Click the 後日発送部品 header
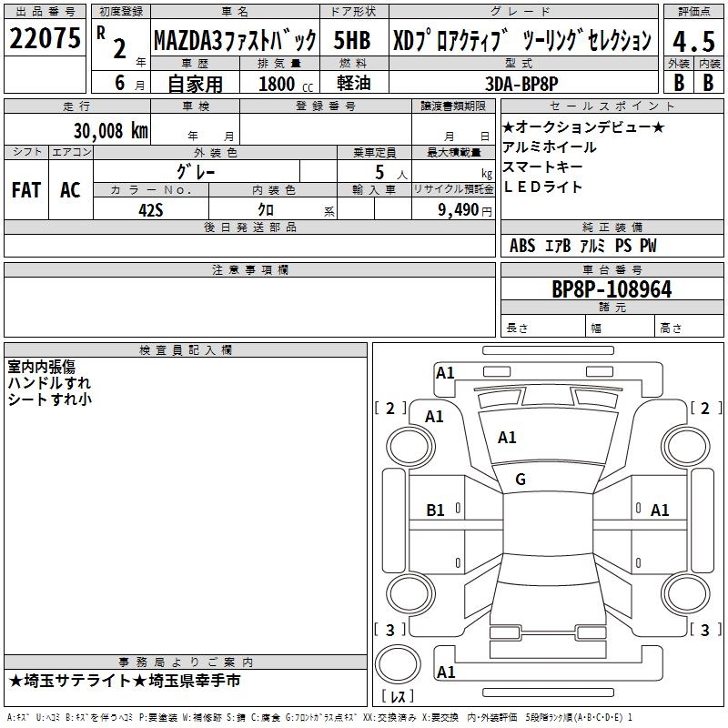The width and height of the screenshot is (728, 728). (249, 227)
